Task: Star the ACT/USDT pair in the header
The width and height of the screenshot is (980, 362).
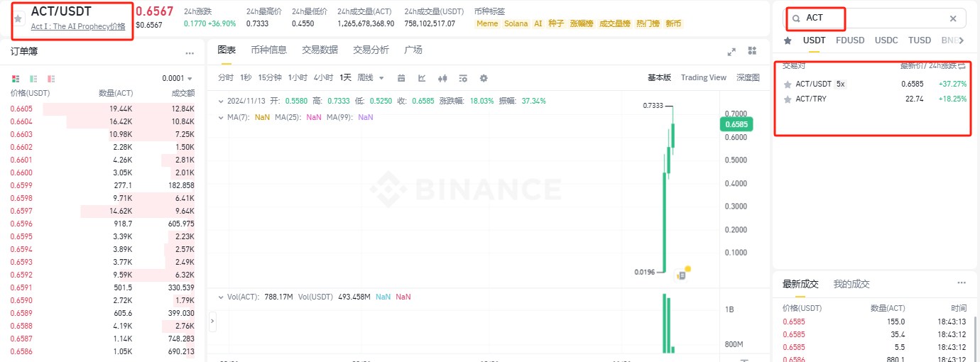Action: [18, 18]
